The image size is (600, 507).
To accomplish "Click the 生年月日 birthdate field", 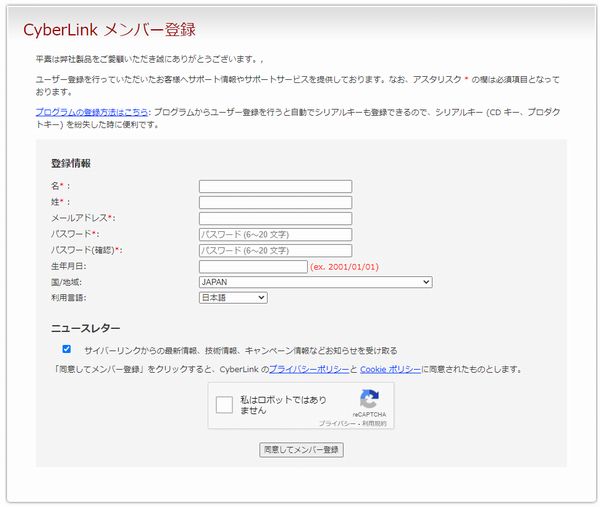I will (253, 267).
